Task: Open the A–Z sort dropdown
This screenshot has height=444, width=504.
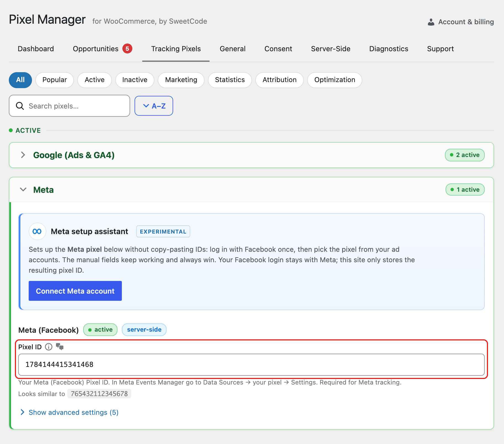Action: tap(154, 106)
